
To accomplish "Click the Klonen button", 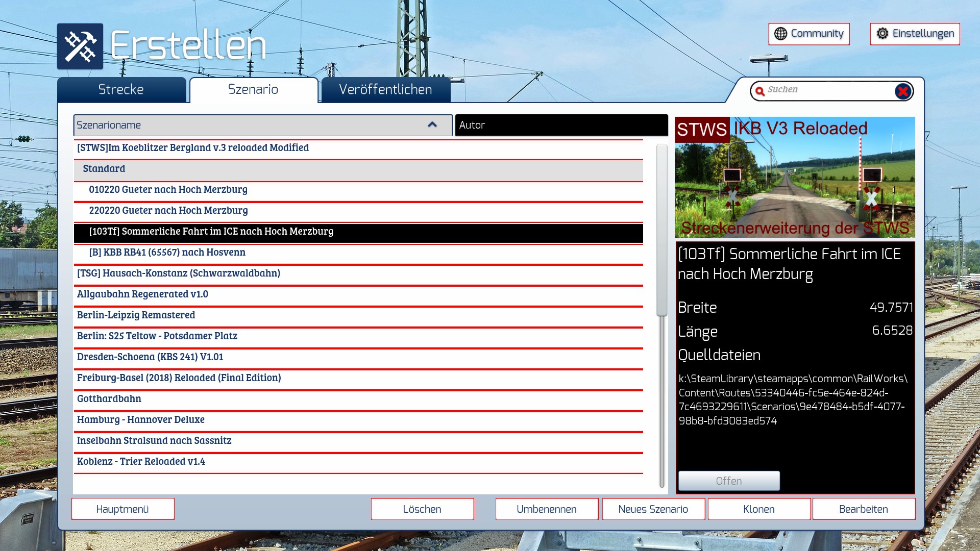I will [x=758, y=509].
